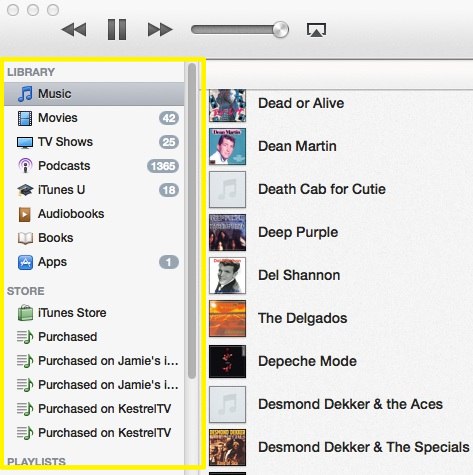
Task: Click Dead or Alive album artwork
Action: (227, 105)
